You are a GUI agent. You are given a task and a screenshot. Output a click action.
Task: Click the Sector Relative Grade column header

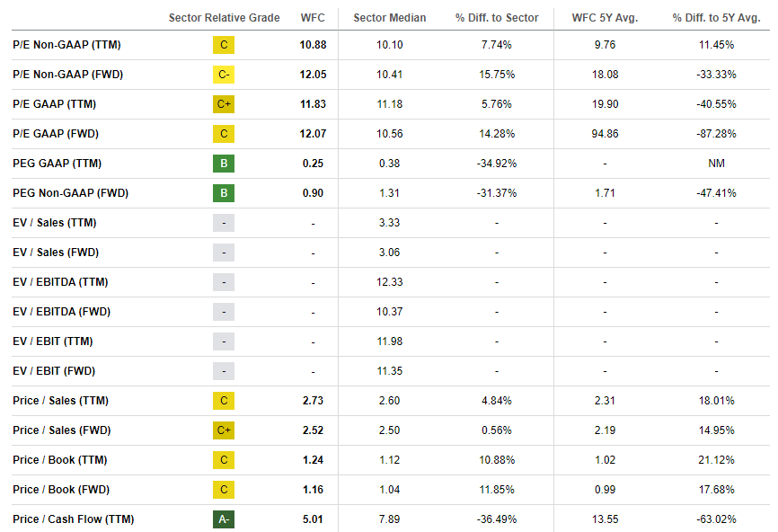tap(224, 18)
